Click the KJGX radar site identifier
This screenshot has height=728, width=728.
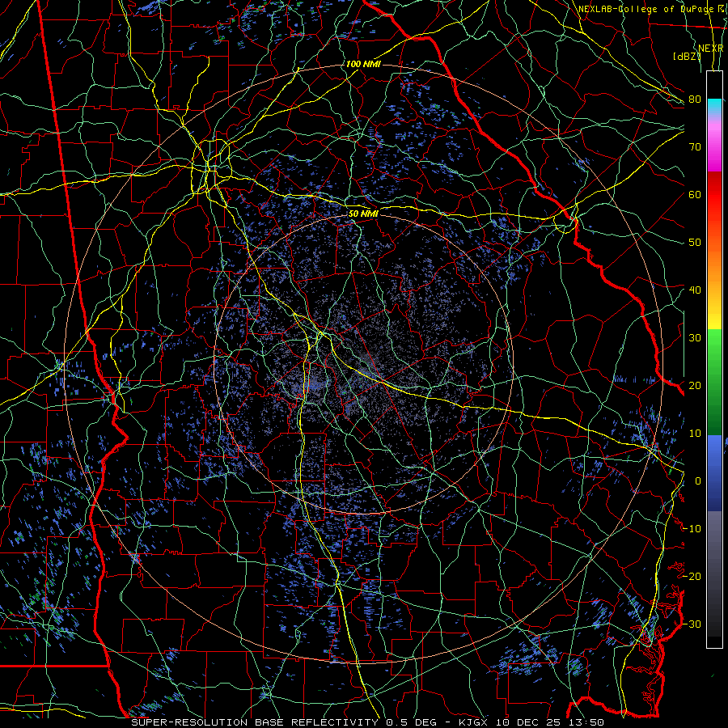pos(475,722)
